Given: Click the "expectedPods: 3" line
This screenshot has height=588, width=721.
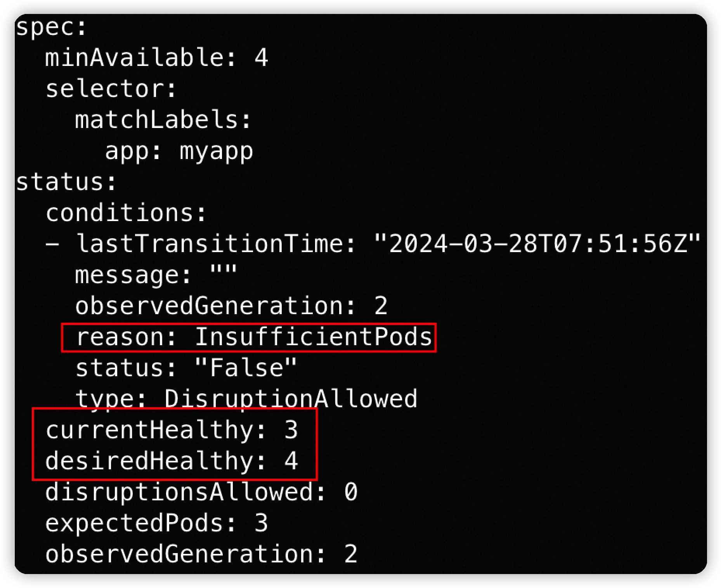Looking at the screenshot, I should [x=156, y=524].
